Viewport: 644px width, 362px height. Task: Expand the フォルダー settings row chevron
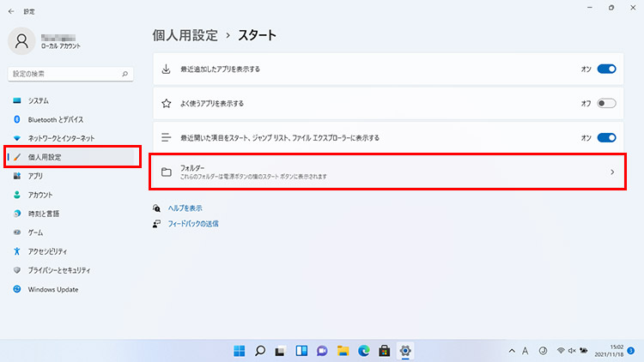[x=611, y=172]
